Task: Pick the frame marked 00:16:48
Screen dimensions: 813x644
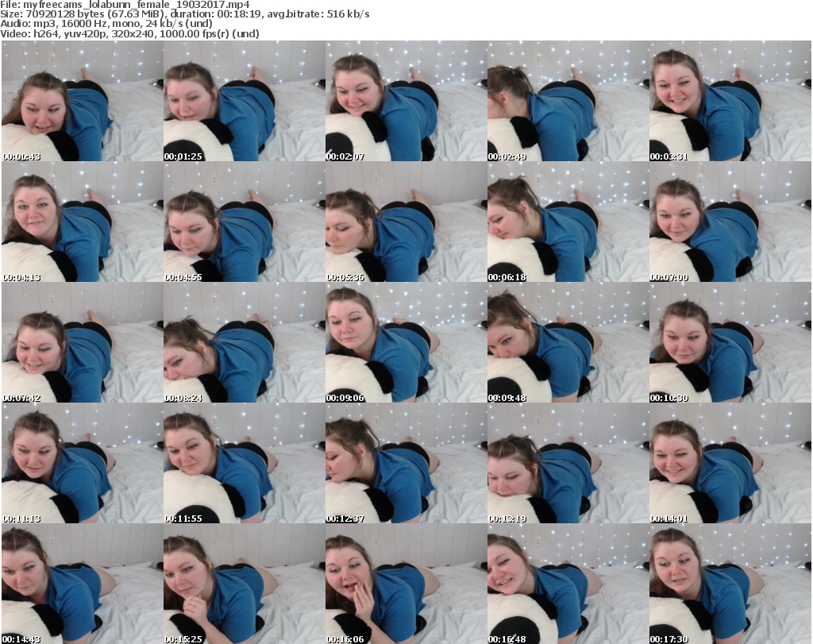Action: click(x=568, y=584)
